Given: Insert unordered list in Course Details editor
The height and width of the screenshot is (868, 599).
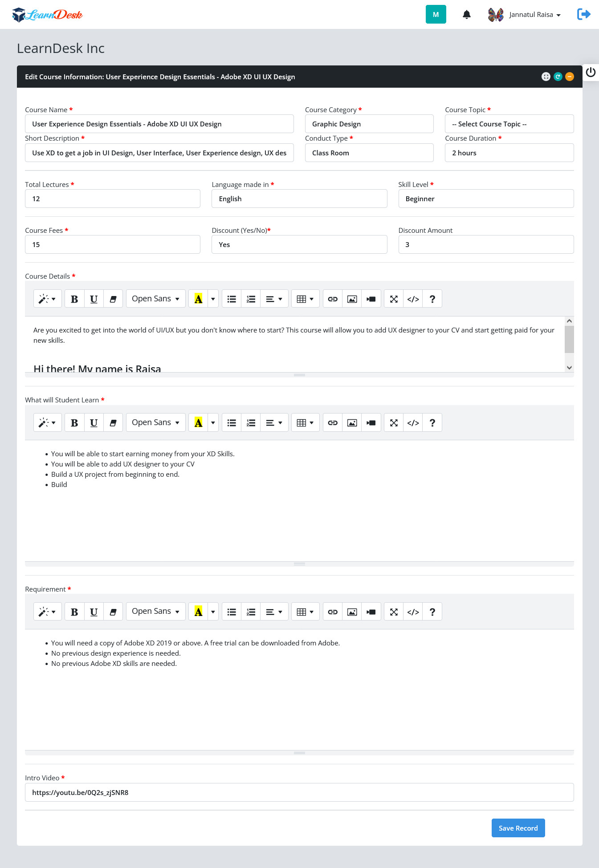Looking at the screenshot, I should pyautogui.click(x=232, y=299).
